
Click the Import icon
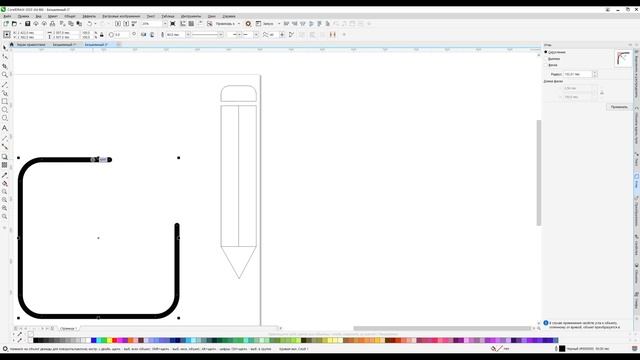[x=118, y=24]
